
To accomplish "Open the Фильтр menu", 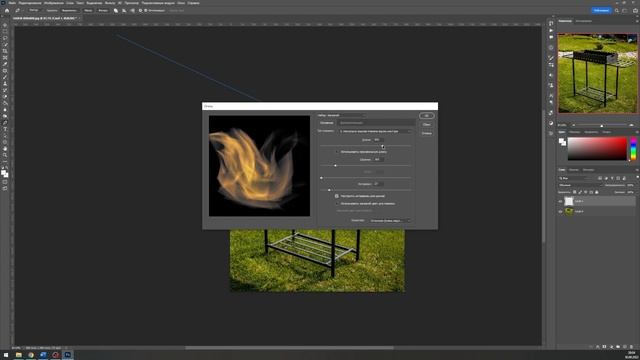I will tap(110, 3).
